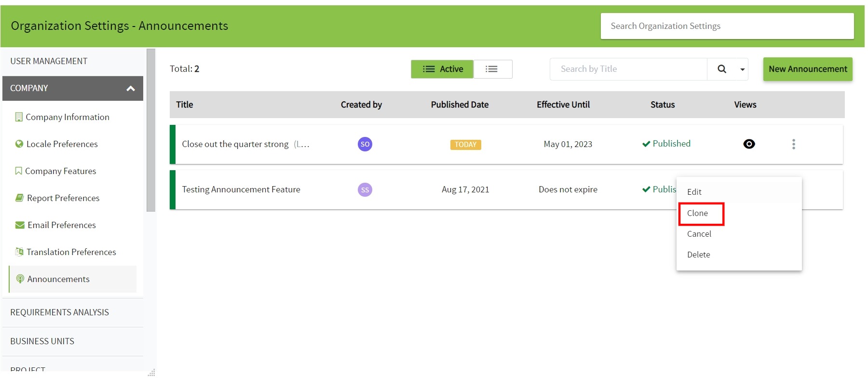Click the sidebar vertical scrollbar
Image resolution: width=868 pixels, height=378 pixels.
[151, 130]
